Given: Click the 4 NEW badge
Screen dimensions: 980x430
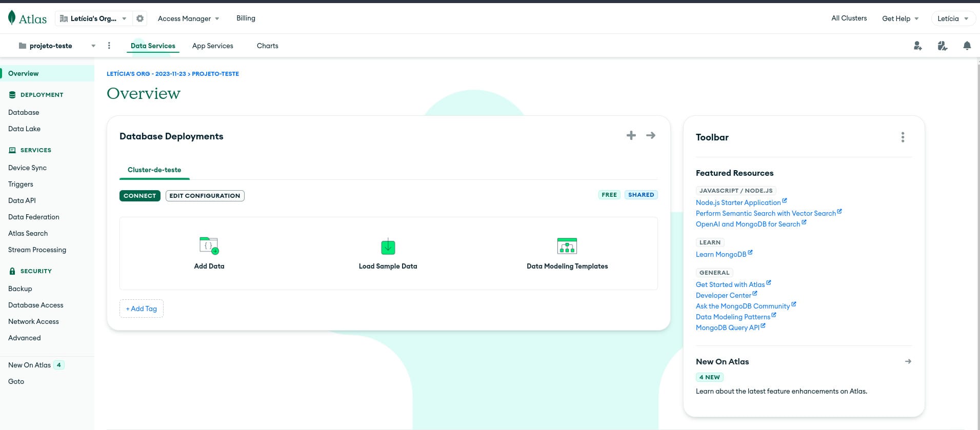Looking at the screenshot, I should point(710,377).
